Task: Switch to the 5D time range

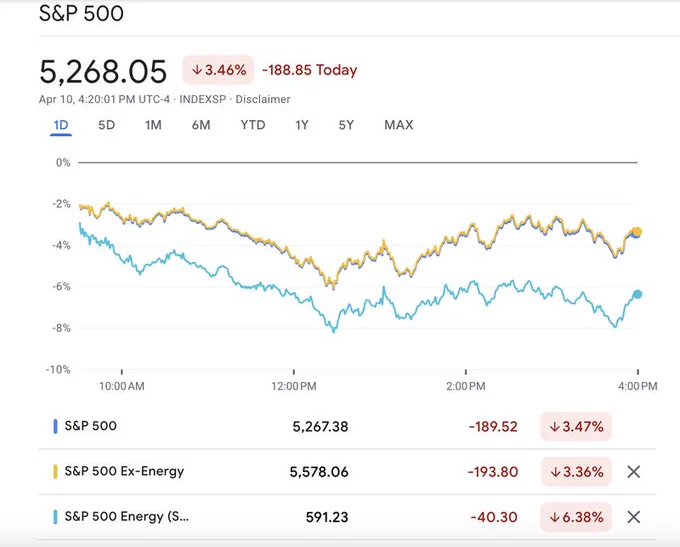Action: pos(106,125)
